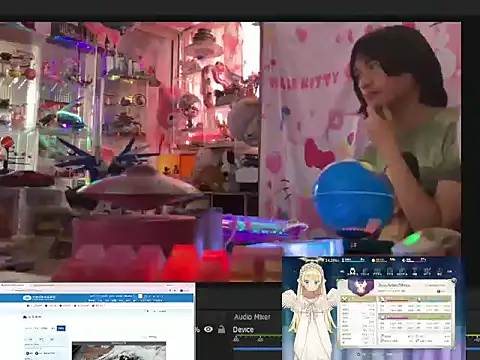This screenshot has width=480, height=360.
Task: Select the Device audio source label
Action: pos(243,330)
